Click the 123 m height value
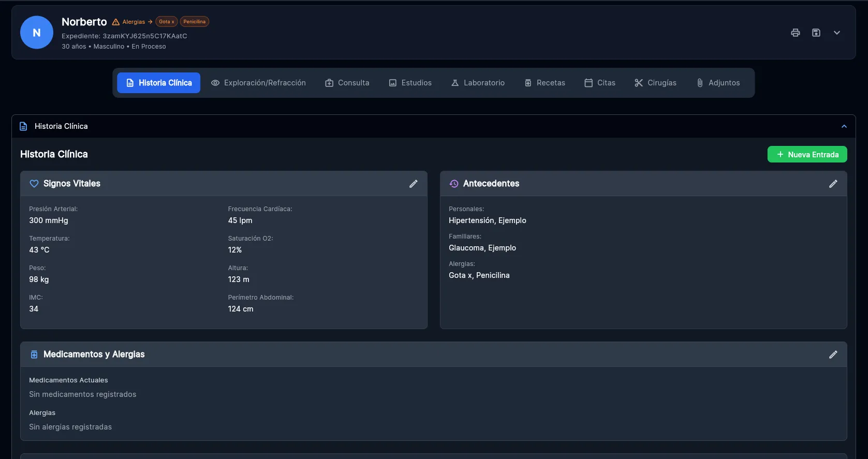868x459 pixels. 239,279
